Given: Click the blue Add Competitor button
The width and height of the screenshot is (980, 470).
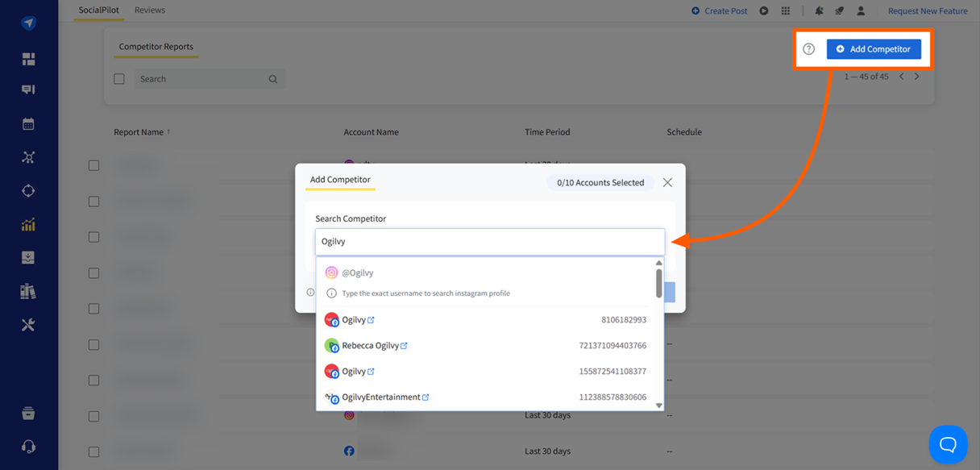Looking at the screenshot, I should coord(874,49).
